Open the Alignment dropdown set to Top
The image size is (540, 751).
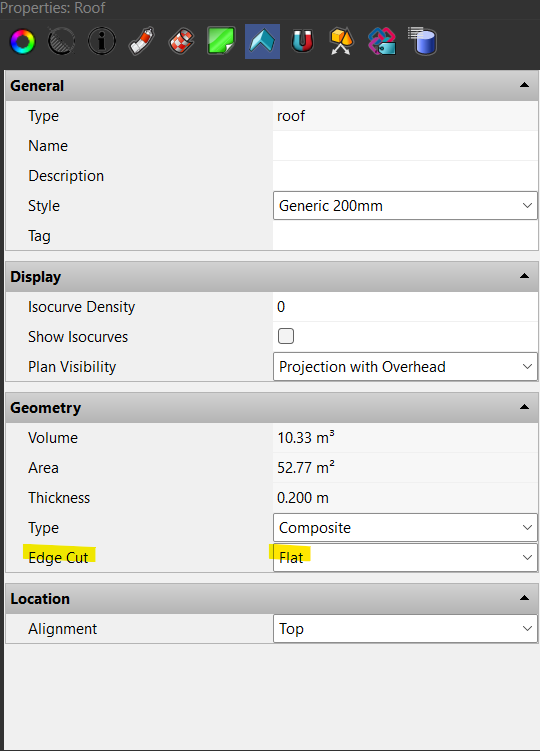(405, 629)
